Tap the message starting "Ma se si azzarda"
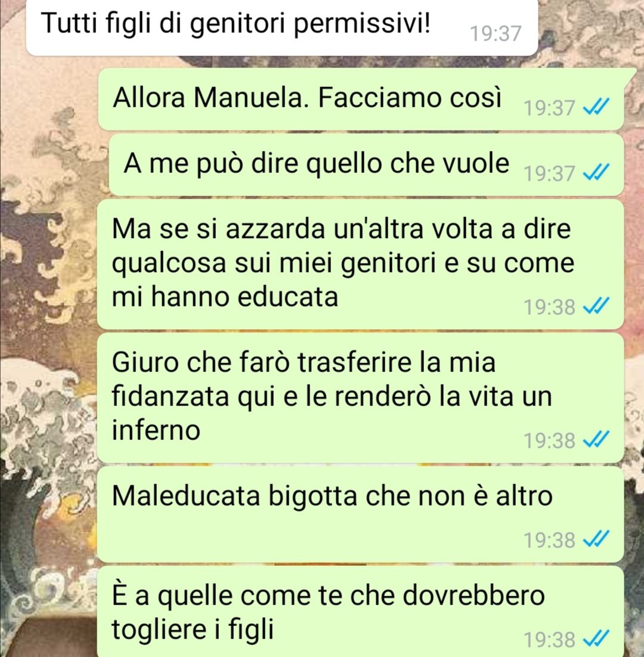Screen dimensions: 644x657 [361, 264]
